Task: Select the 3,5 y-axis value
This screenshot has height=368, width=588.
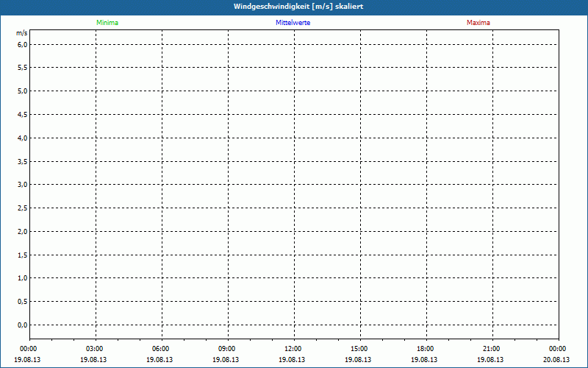Action: (23, 161)
